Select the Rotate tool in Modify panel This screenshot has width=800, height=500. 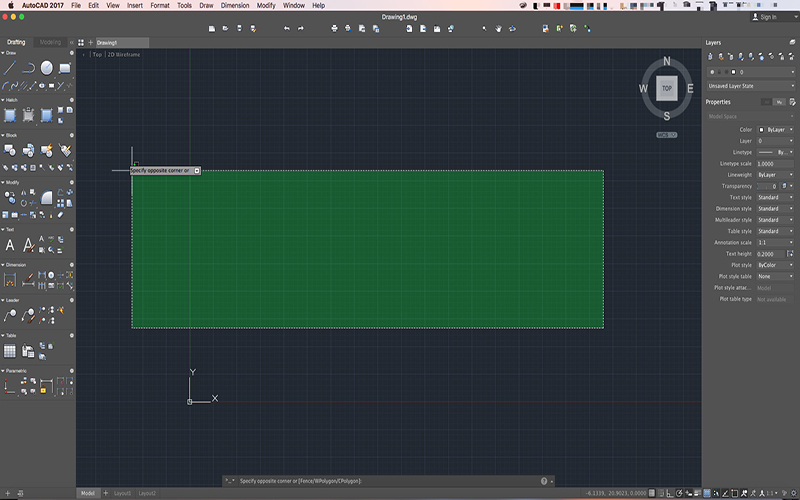coord(23,203)
